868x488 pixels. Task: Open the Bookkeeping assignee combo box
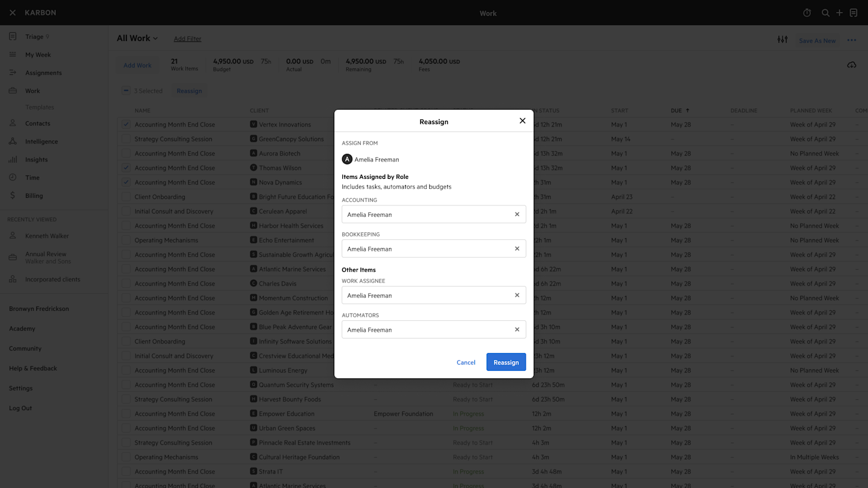[433, 249]
